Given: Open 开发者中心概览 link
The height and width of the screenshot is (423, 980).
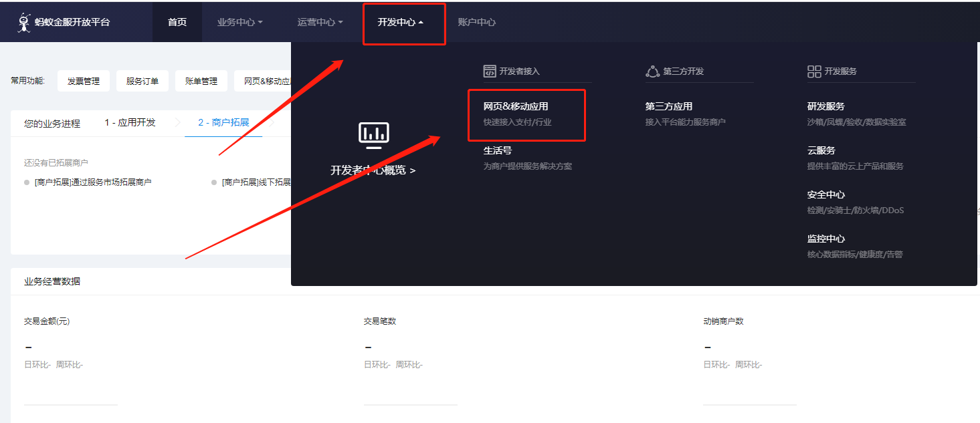Looking at the screenshot, I should click(x=373, y=170).
